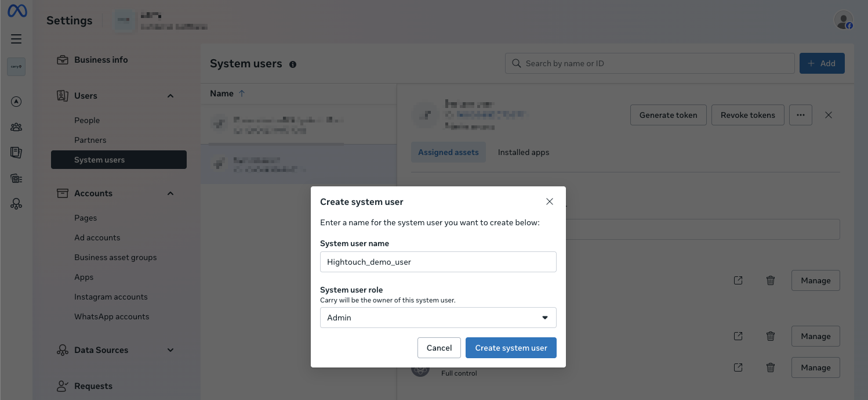Screen dimensions: 868x400
Task: Click the Data Sources database icon
Action: [63, 350]
